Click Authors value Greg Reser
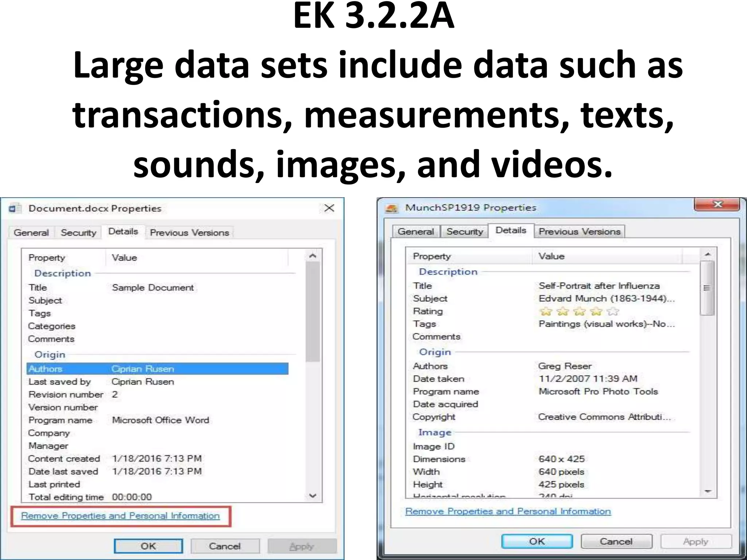This screenshot has height=560, width=747. [x=565, y=366]
